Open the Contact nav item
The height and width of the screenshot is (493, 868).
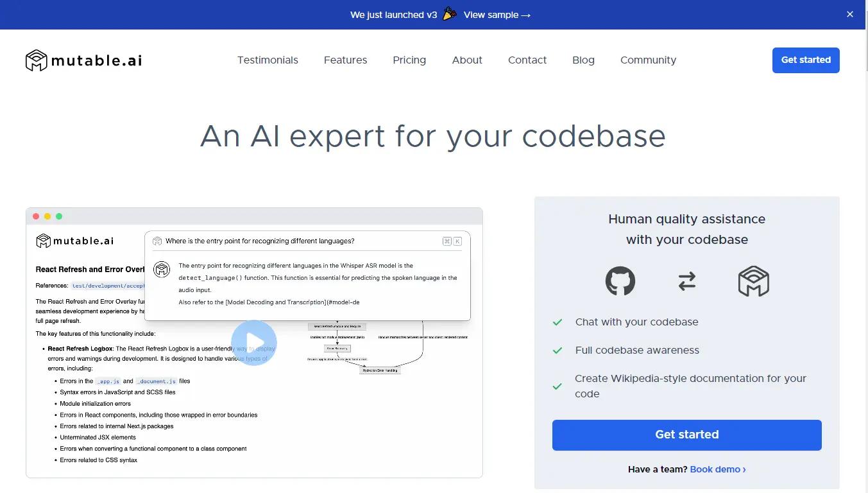click(527, 60)
